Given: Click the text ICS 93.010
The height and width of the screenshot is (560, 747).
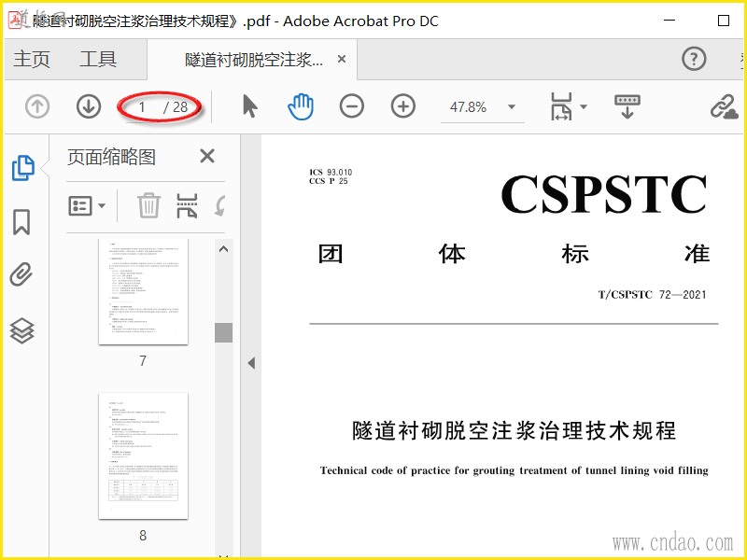Looking at the screenshot, I should point(331,173).
